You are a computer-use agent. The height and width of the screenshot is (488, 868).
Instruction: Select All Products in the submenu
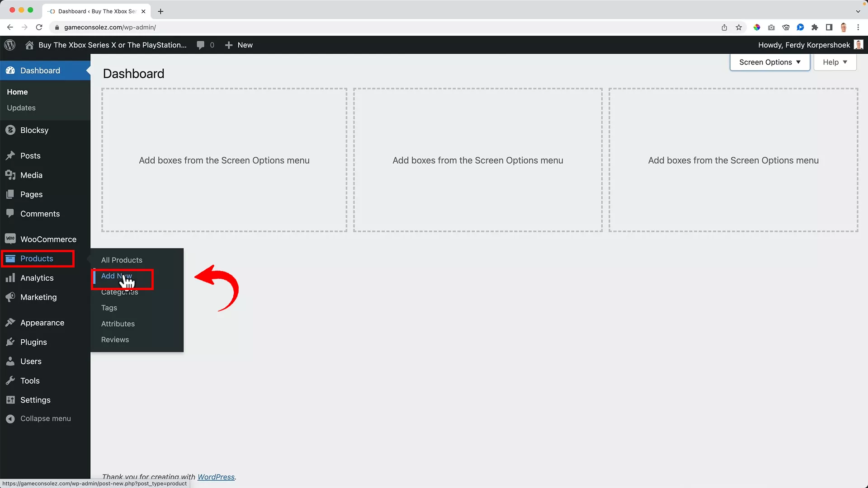click(x=122, y=260)
